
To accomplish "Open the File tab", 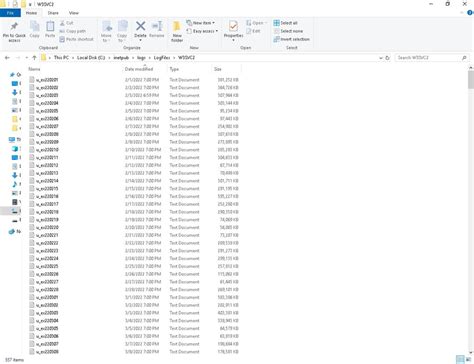I will point(10,13).
